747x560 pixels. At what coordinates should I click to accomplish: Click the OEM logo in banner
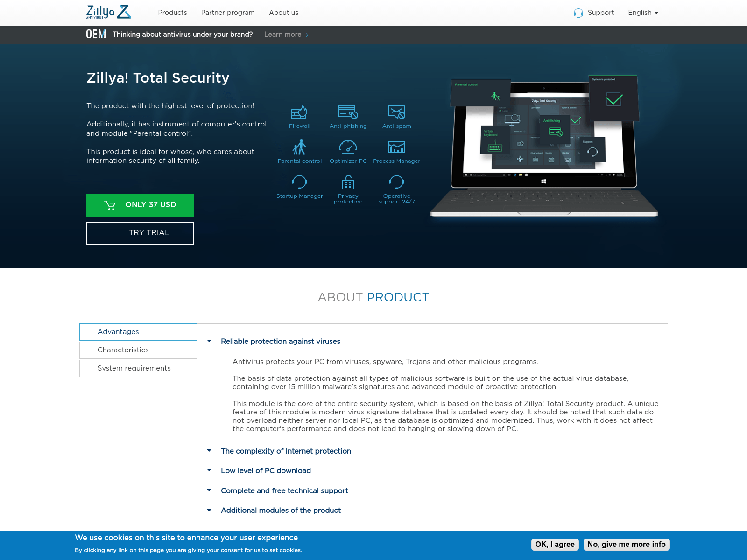pos(96,35)
